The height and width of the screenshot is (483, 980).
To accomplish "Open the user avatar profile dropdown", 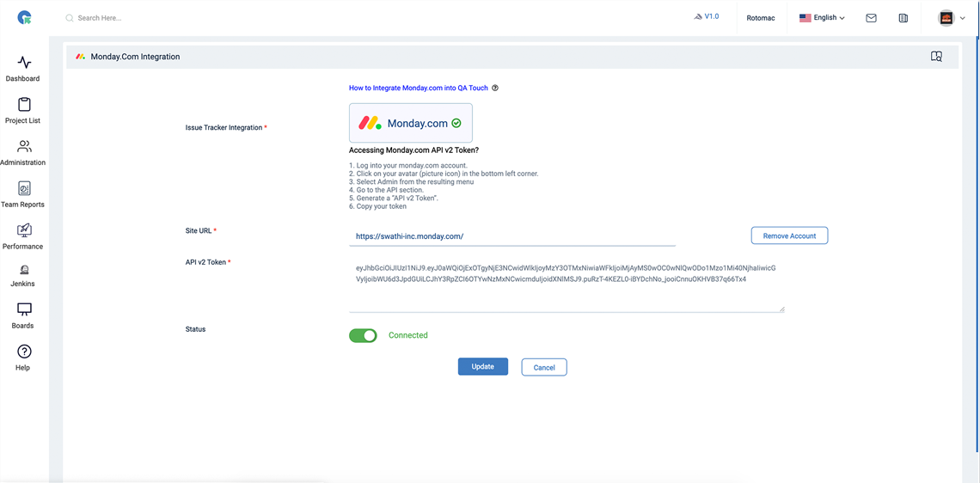I will [952, 18].
